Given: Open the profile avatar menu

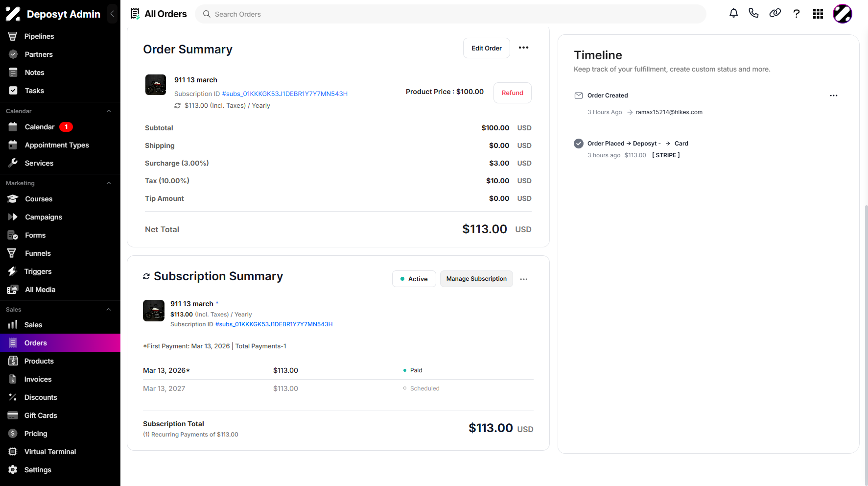Looking at the screenshot, I should click(x=843, y=14).
